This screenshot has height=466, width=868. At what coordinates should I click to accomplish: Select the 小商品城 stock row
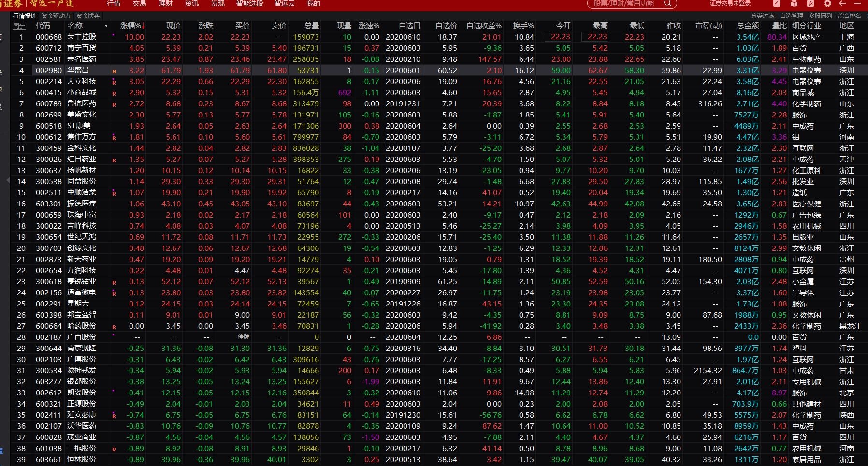pos(439,92)
